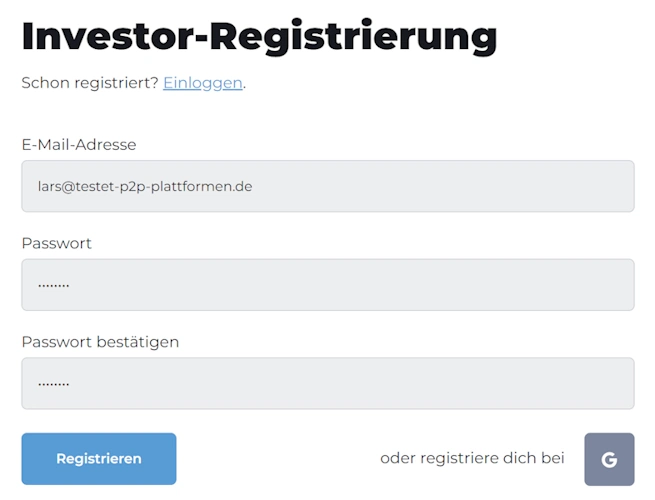This screenshot has width=655, height=500.
Task: Click the 'Schon registriert?' text
Action: coord(90,83)
